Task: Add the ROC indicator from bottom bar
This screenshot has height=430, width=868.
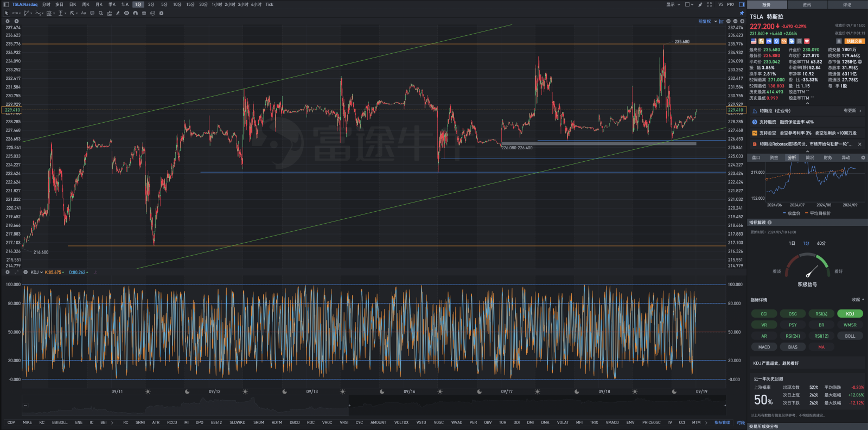Action: pyautogui.click(x=310, y=422)
